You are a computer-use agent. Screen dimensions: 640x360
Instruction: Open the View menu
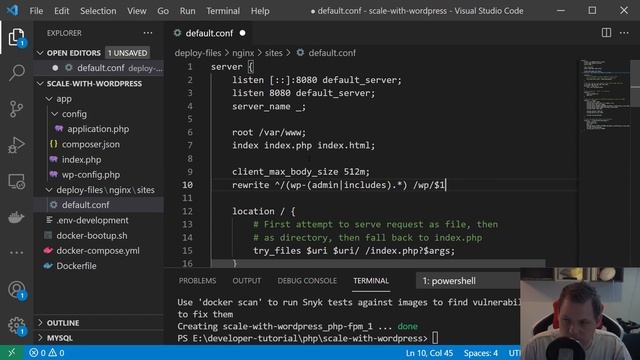click(x=137, y=11)
